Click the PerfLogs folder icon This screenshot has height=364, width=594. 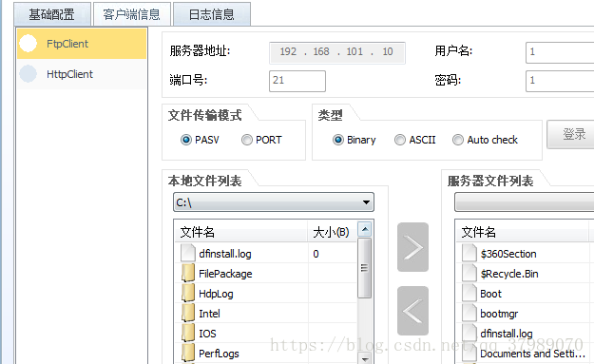tap(188, 354)
